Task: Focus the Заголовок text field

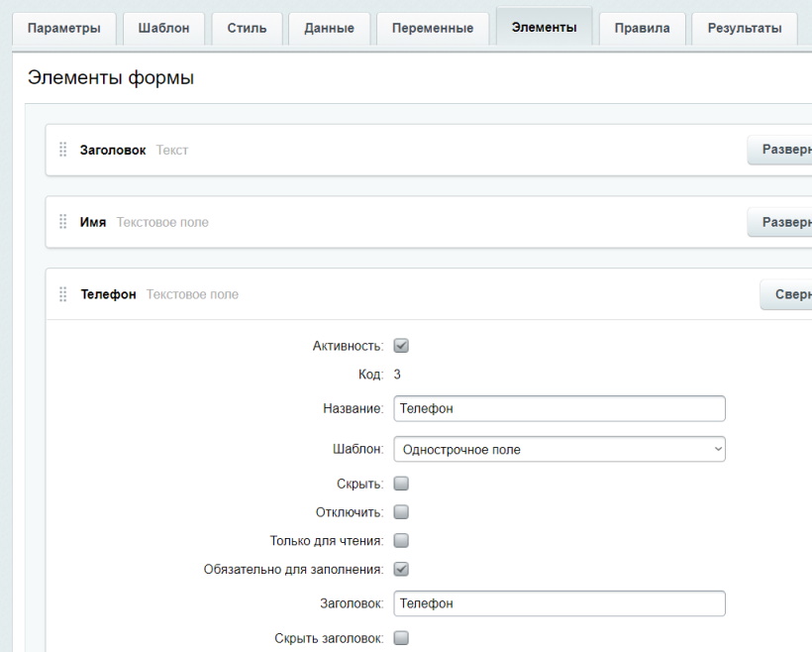Action: pos(558,603)
